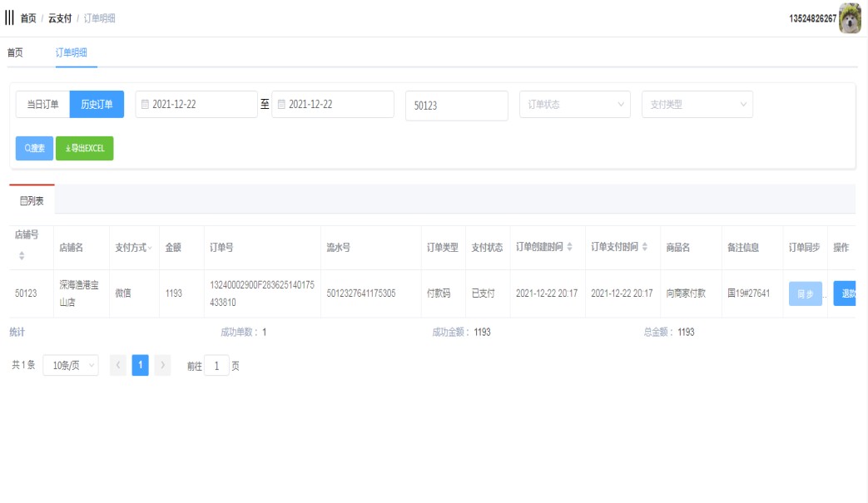Sort by 订单创建时间 column arrows
The width and height of the screenshot is (868, 503).
pyautogui.click(x=570, y=248)
